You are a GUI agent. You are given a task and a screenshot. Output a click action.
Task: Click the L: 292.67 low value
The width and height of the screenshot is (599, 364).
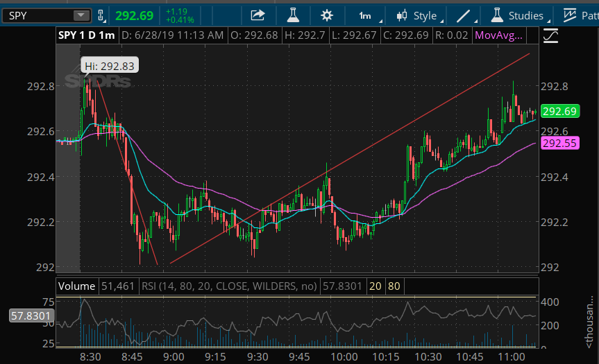point(354,35)
